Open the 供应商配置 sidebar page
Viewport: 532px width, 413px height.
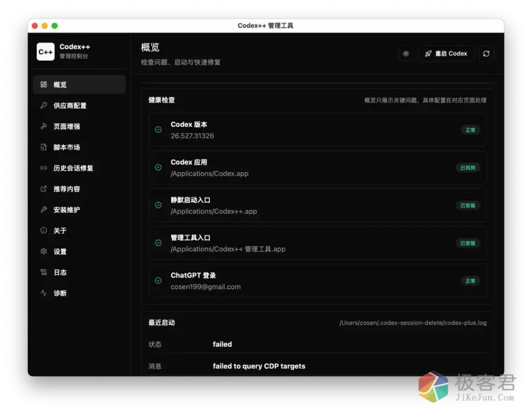coord(79,105)
